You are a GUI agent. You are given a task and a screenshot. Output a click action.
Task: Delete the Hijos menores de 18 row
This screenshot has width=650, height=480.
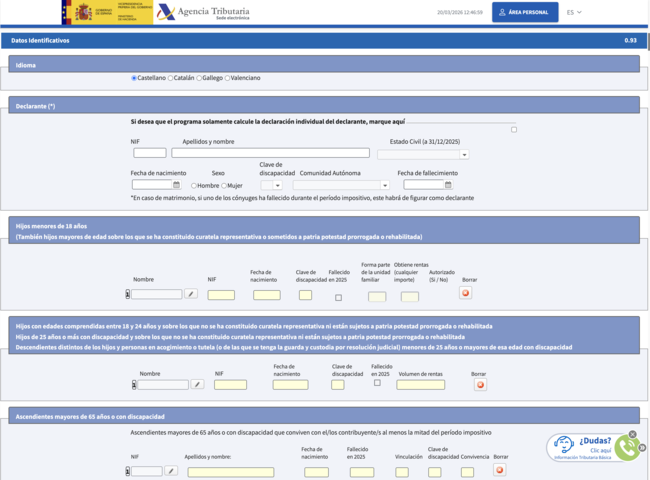click(466, 293)
